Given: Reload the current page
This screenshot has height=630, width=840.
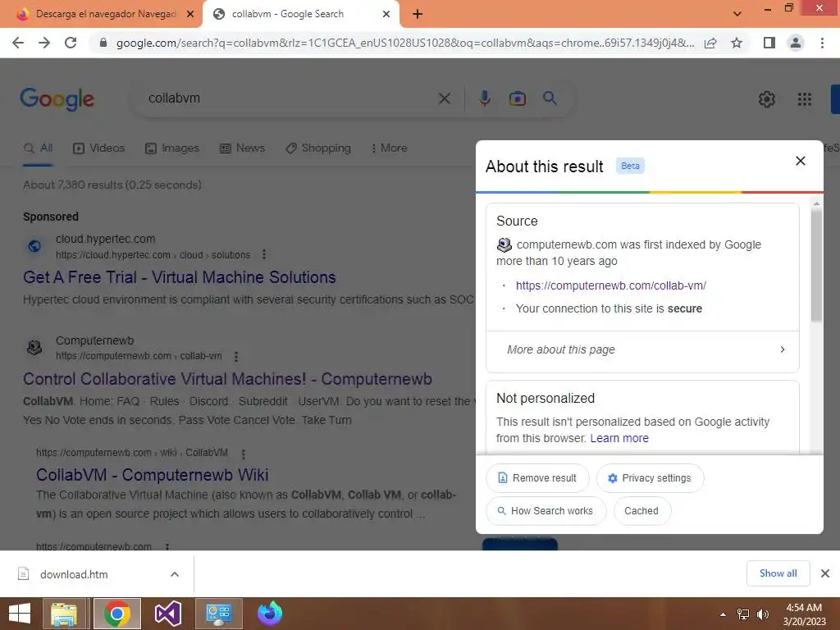Looking at the screenshot, I should tap(71, 43).
